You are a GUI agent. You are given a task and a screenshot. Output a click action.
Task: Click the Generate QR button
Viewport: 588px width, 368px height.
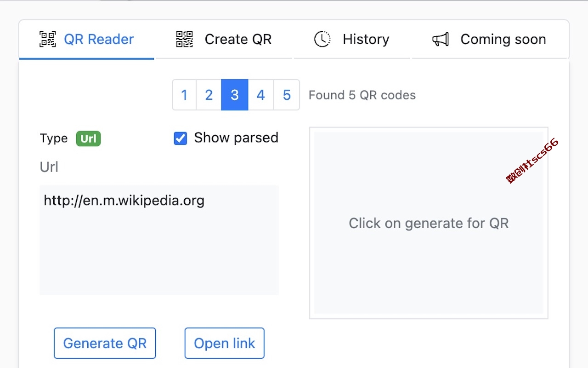(x=105, y=343)
